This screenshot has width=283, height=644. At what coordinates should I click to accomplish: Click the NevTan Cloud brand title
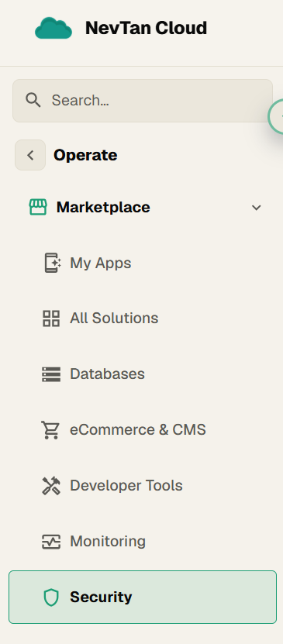pyautogui.click(x=147, y=29)
